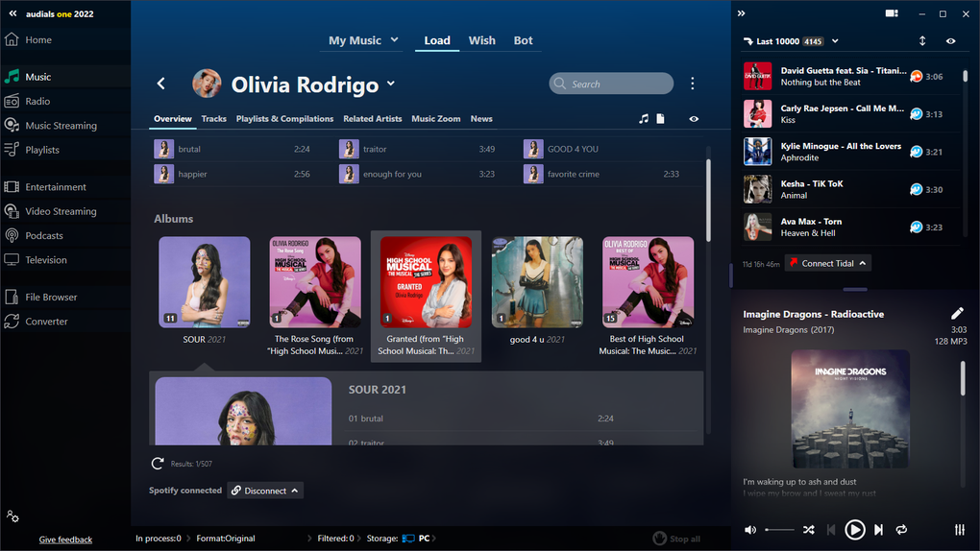Open Podcasts section
The image size is (980, 551).
tap(44, 235)
